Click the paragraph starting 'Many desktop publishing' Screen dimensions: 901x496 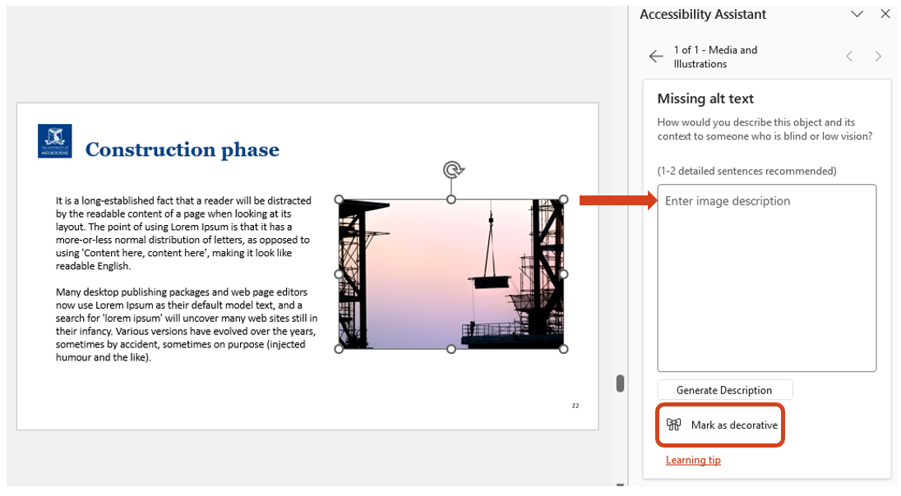tap(186, 324)
